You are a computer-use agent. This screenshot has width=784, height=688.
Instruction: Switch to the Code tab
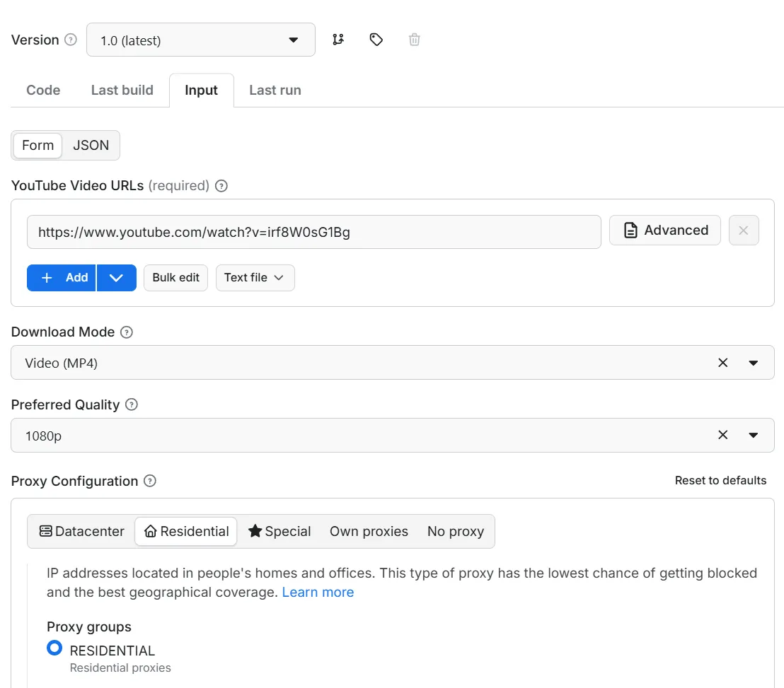tap(43, 90)
